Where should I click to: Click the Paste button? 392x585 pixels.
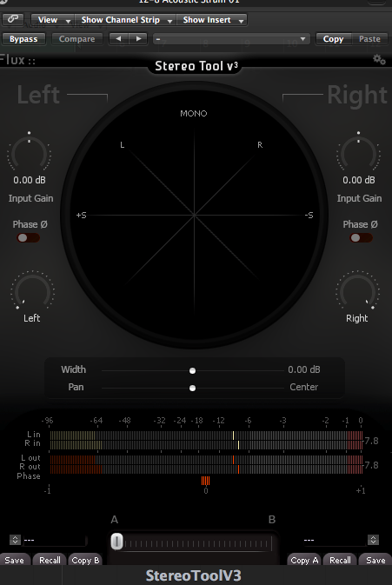tap(369, 39)
